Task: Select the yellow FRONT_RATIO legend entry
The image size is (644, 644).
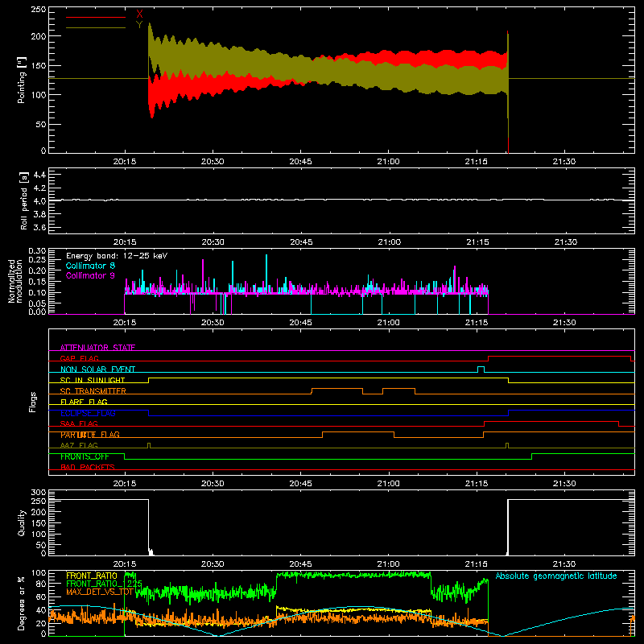Action: [x=92, y=576]
